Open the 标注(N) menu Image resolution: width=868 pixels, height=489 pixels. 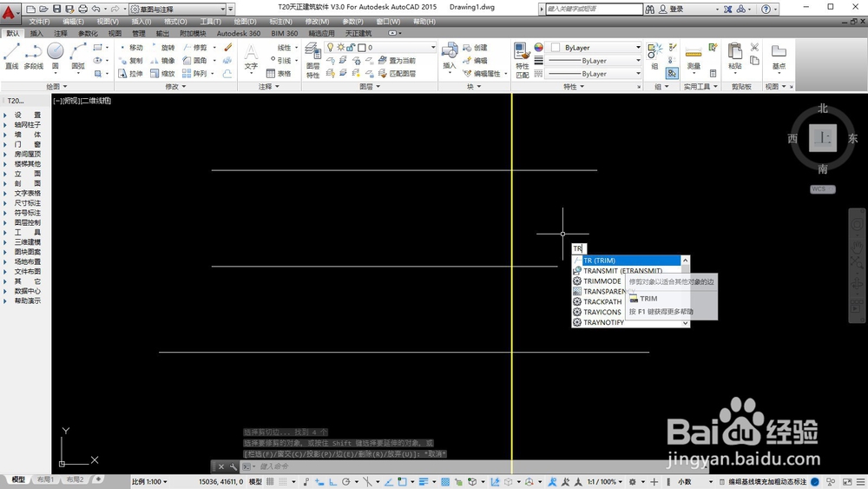280,22
